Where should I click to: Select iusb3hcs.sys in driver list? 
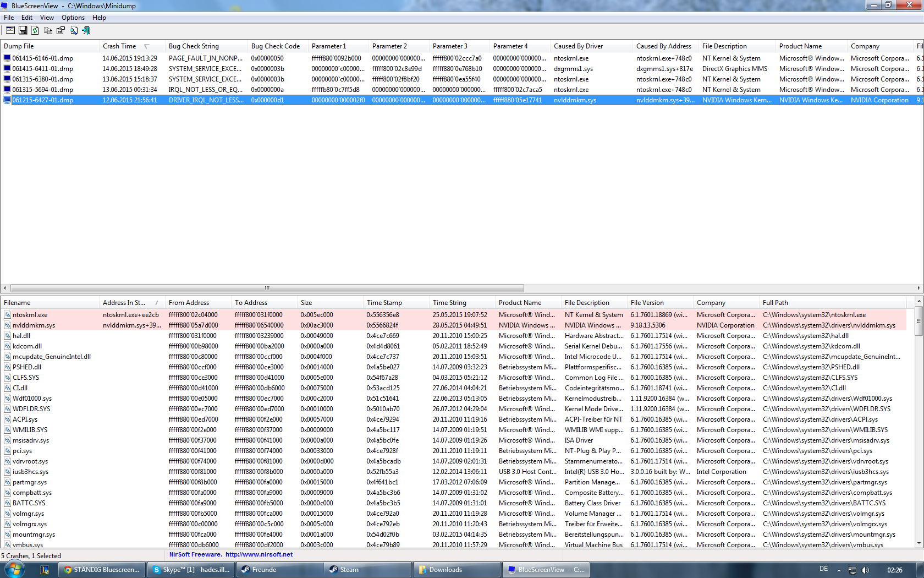(30, 472)
